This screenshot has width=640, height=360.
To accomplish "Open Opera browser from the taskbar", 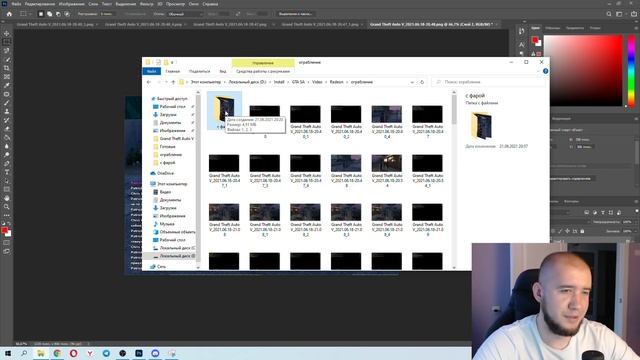I will pos(73,353).
